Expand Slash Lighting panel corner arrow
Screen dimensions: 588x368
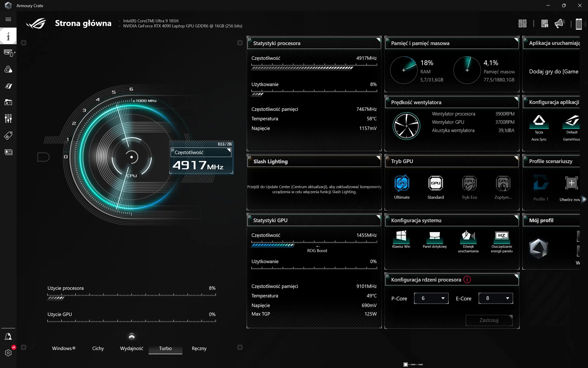tap(378, 158)
